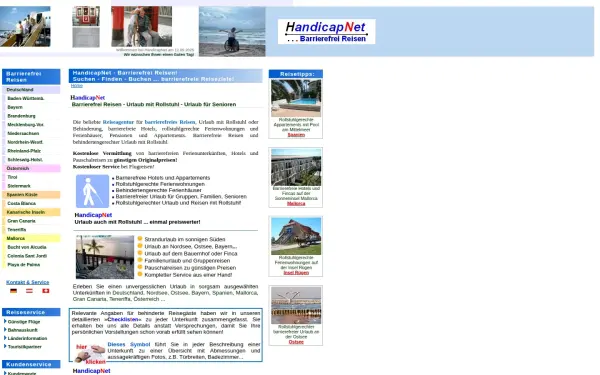Open Bahnauskunft under Reiseservice

coord(23,330)
